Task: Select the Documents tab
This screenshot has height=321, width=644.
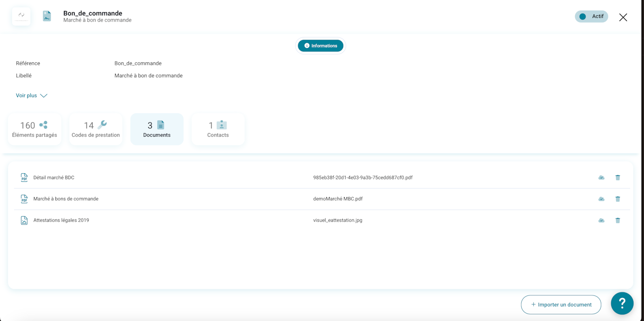Action: click(x=157, y=129)
